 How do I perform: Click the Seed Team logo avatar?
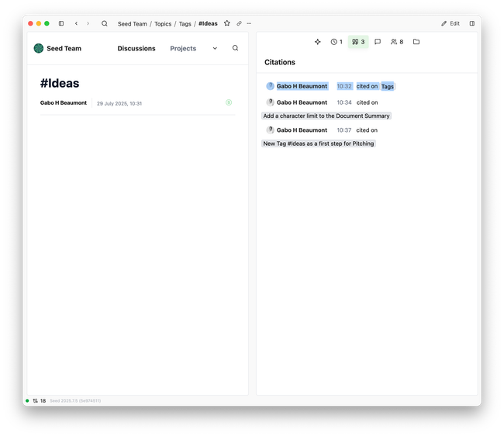point(39,48)
